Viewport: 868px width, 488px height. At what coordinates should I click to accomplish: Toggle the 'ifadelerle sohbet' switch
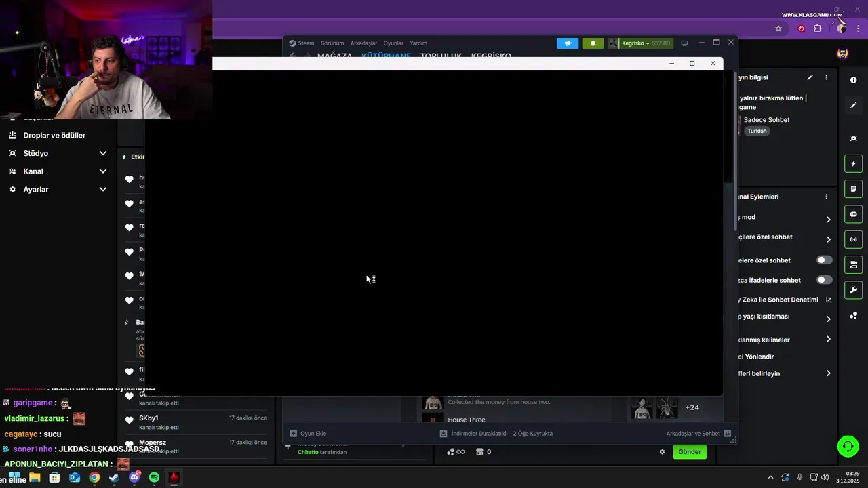click(x=824, y=280)
